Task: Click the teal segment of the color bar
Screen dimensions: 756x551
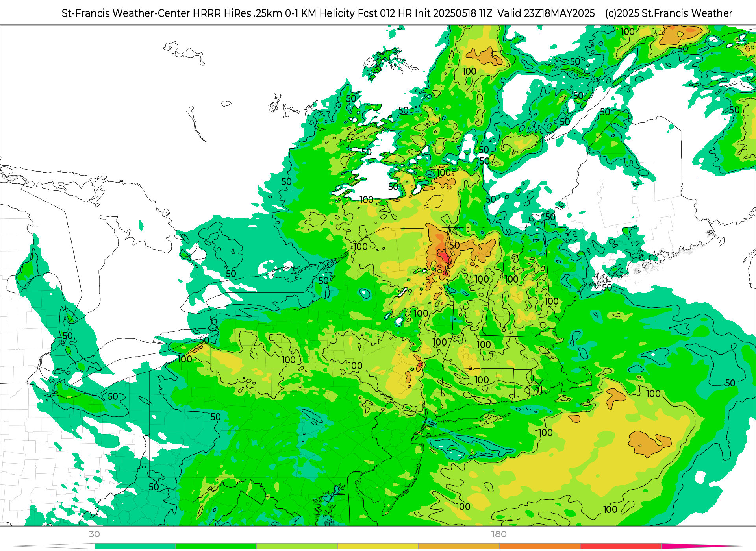Action: pos(135,546)
